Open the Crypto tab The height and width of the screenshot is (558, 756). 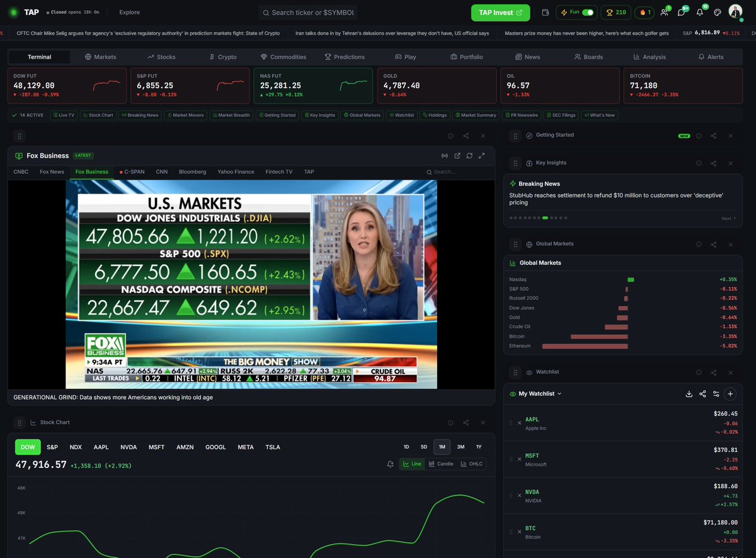pyautogui.click(x=223, y=57)
